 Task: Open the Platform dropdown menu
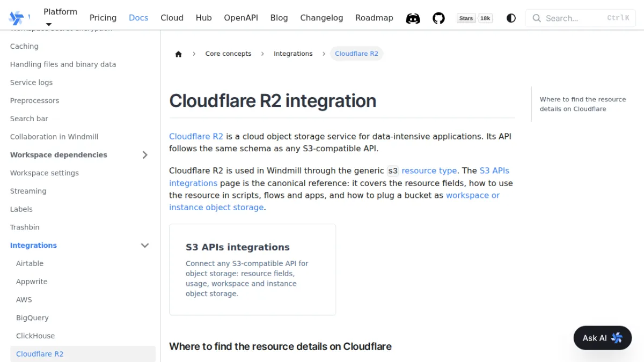(60, 17)
